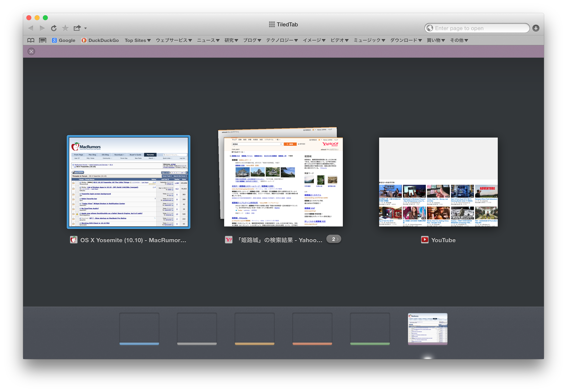This screenshot has width=567, height=392.
Task: Click the reload page button in toolbar
Action: coord(53,28)
